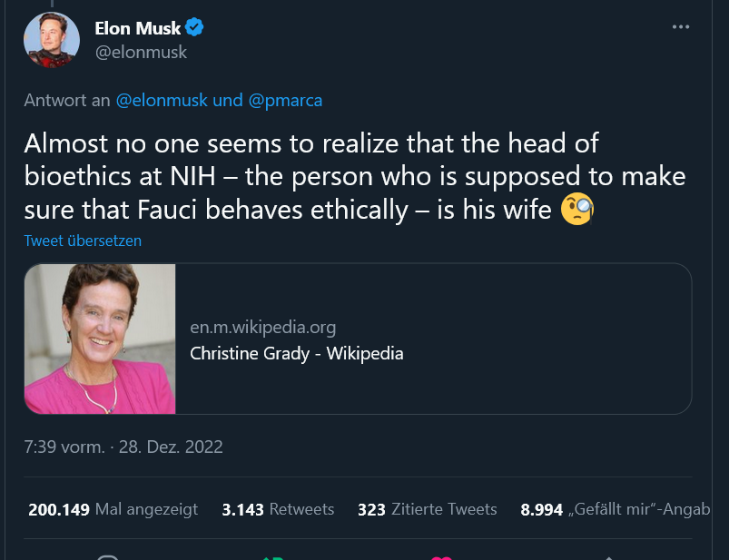
Task: Click the '200.149 Mal angezeigt' view count
Action: tap(113, 509)
